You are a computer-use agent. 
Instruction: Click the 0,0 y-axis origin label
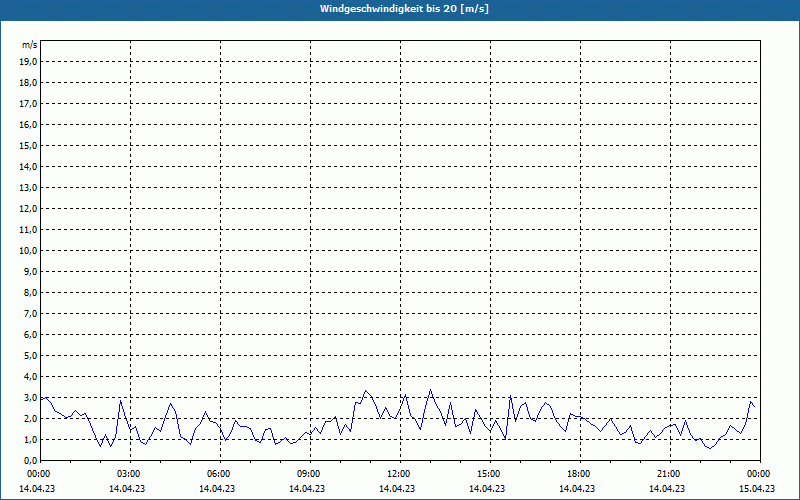coord(30,461)
